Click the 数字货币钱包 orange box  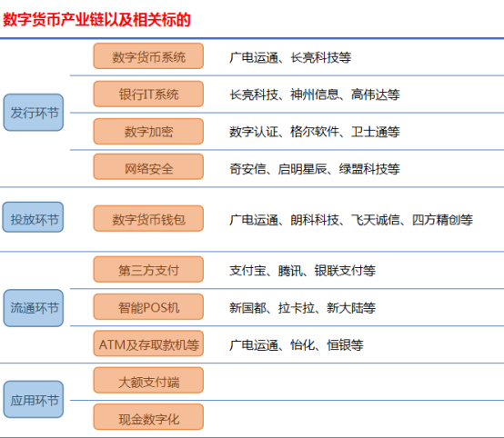(x=148, y=219)
